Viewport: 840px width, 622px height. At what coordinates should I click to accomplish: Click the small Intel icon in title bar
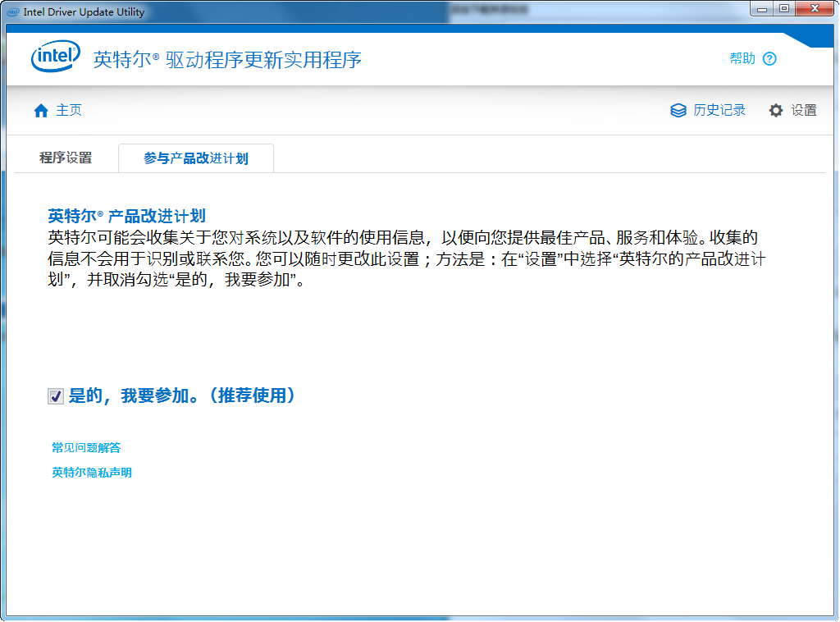13,11
